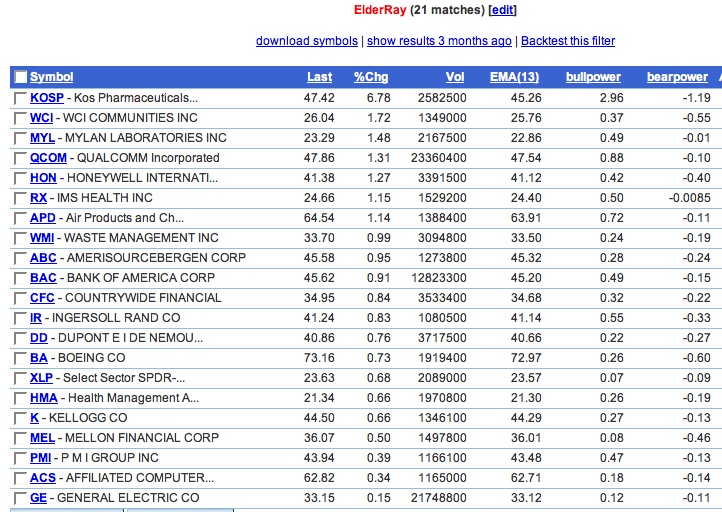Open the HON ticker link
The width and height of the screenshot is (722, 512).
pos(43,178)
